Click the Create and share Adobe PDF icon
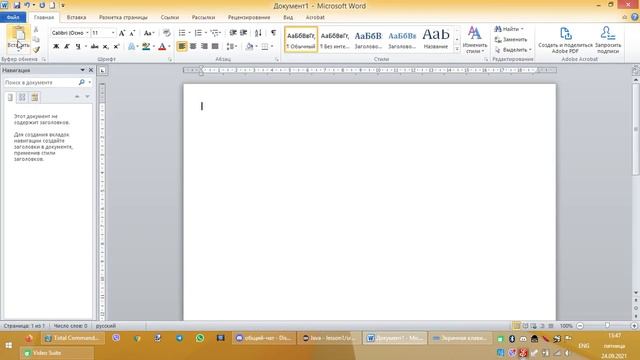This screenshot has width=640, height=360. click(x=565, y=34)
